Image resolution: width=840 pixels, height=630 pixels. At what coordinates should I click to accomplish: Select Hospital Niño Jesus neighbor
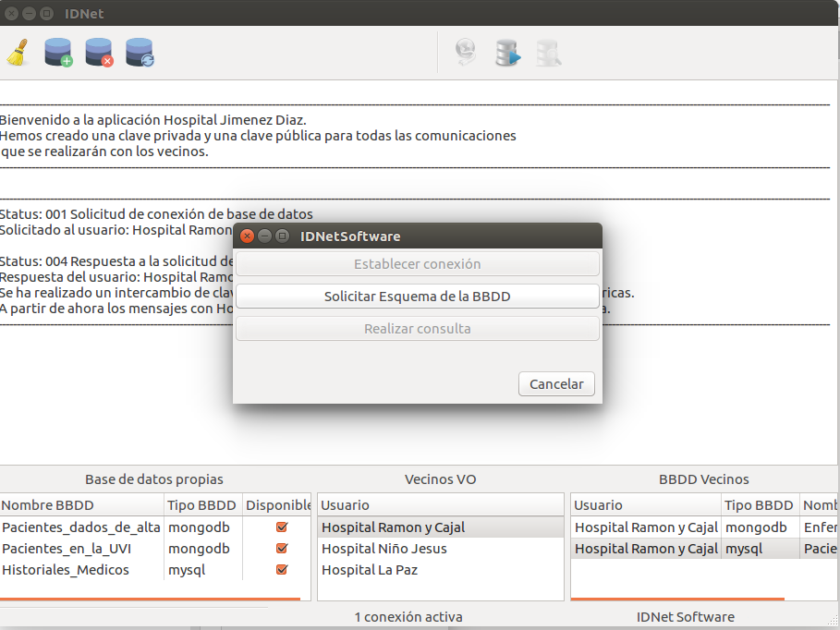coord(441,549)
